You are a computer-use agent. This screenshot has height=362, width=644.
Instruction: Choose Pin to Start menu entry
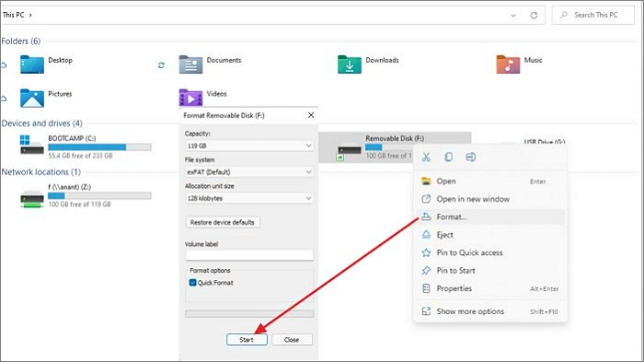tap(490, 271)
